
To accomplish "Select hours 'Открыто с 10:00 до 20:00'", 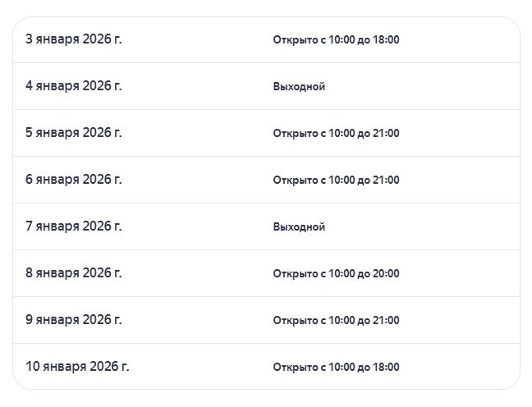I will 336,273.
